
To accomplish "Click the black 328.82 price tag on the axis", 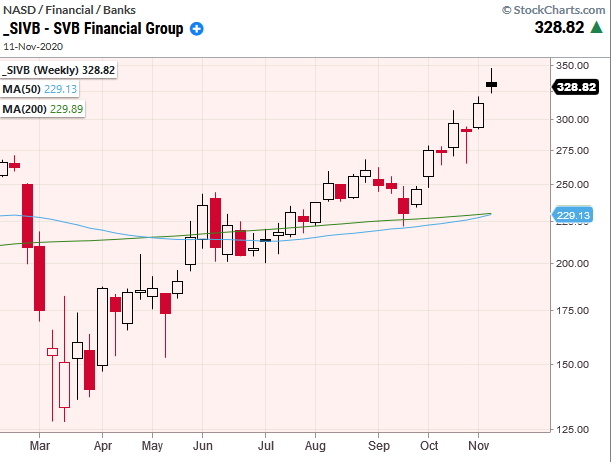I will click(x=575, y=87).
